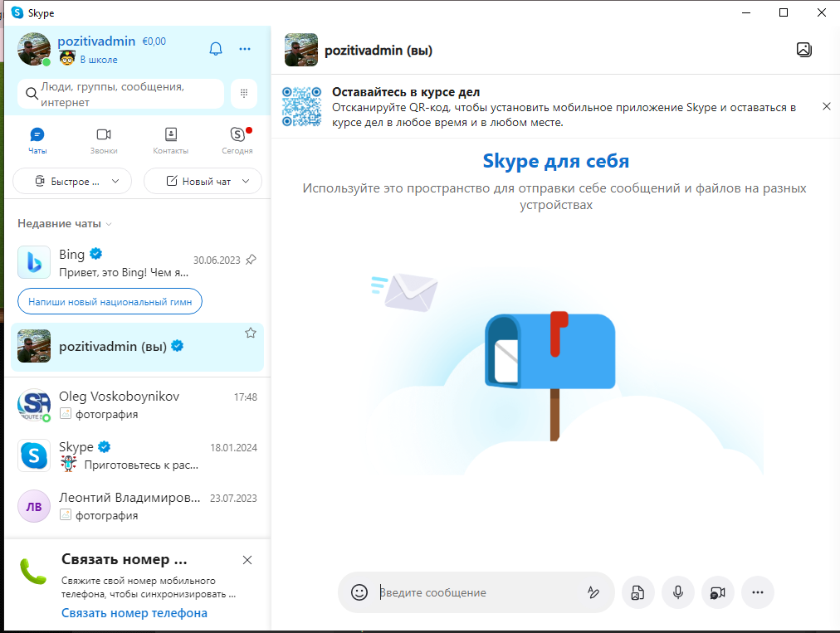Click the pozitivadmin (вы) chat header title
840x633 pixels.
point(378,51)
